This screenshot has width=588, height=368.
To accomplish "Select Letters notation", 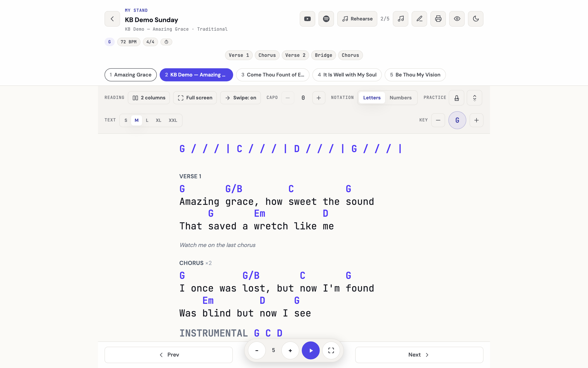I will (372, 98).
